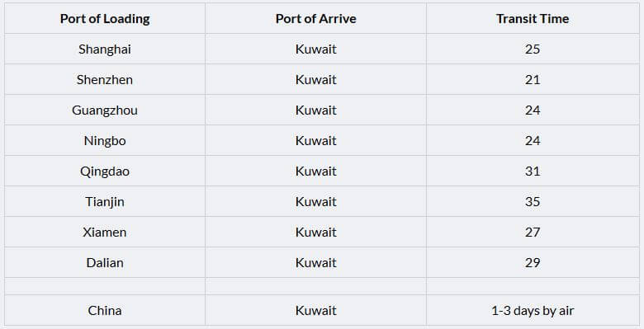Click the transit time 35 for Tianjin

click(x=533, y=201)
